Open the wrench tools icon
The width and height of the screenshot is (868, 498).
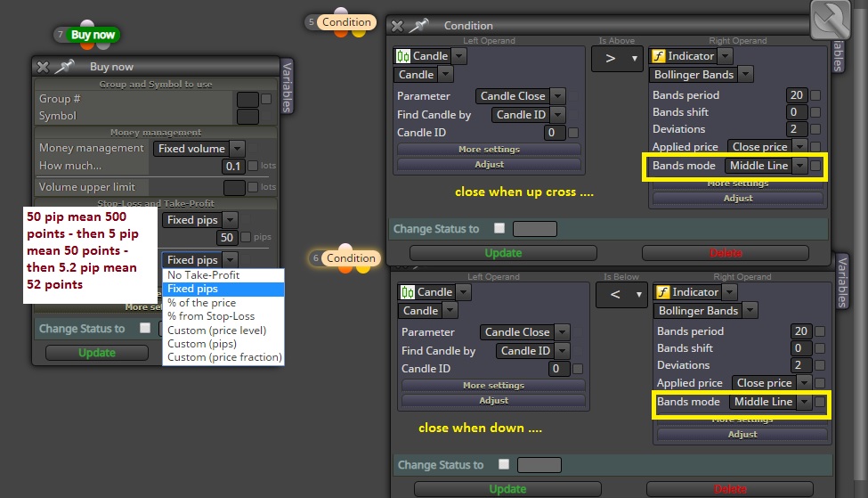pos(831,20)
